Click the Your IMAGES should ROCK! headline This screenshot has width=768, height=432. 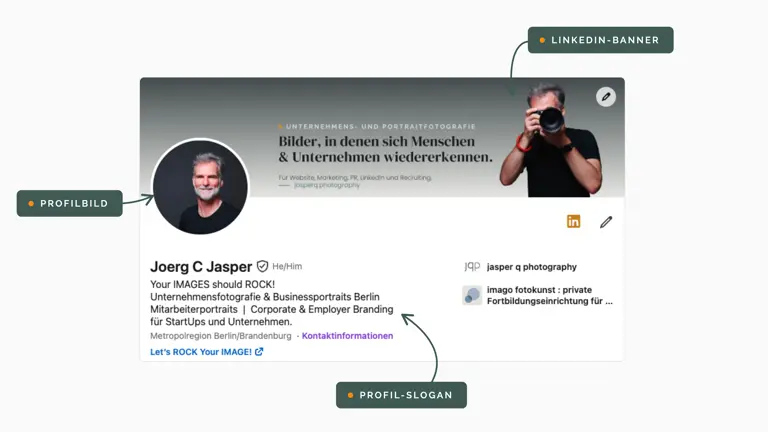213,284
